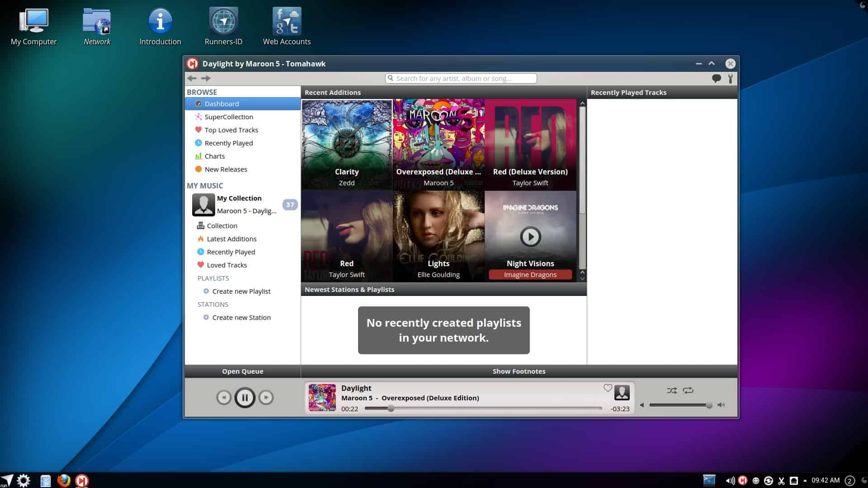Click the scroll down arrow in Recent Additions

click(x=582, y=279)
